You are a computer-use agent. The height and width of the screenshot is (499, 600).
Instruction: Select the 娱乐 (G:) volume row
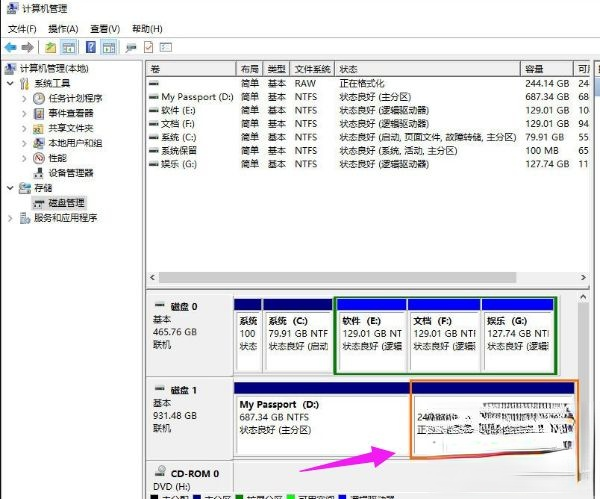click(367, 164)
